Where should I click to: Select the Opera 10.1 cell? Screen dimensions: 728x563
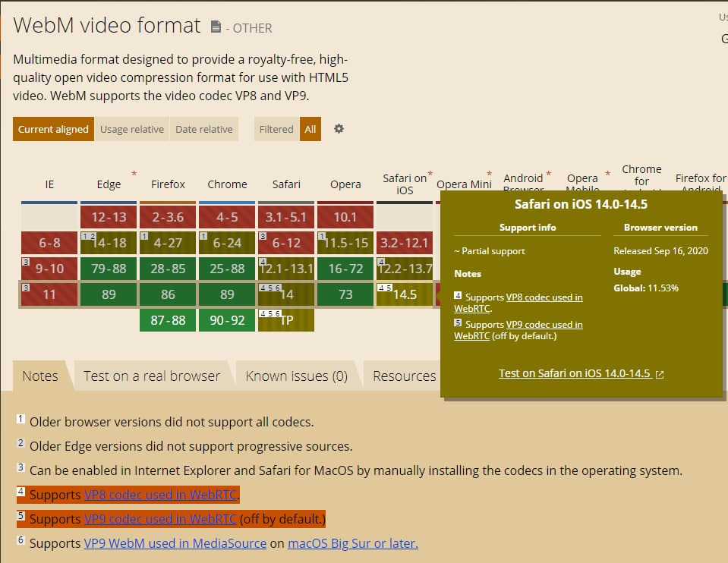tap(345, 217)
